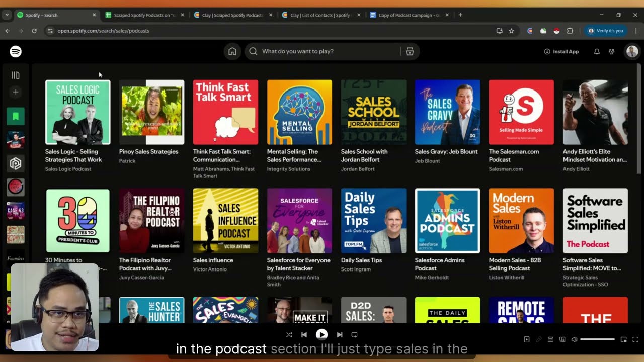644x362 pixels.
Task: Click the install app icon in the address bar
Action: tap(499, 31)
